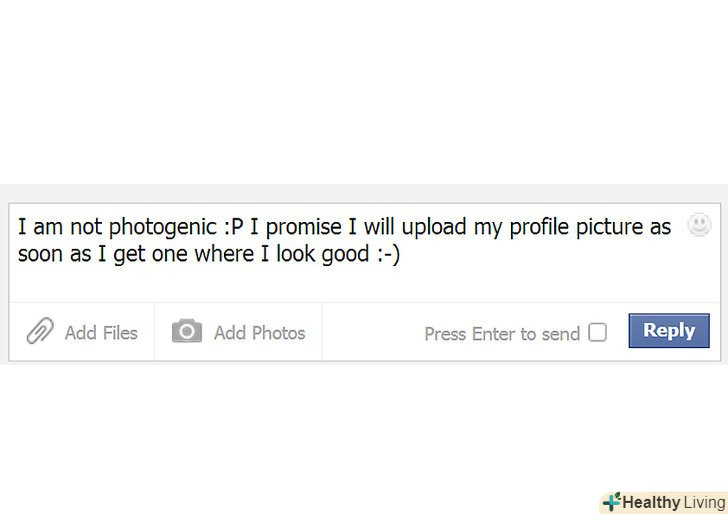The width and height of the screenshot is (728, 514).
Task: Enable the Press Enter to send checkbox
Action: point(598,332)
